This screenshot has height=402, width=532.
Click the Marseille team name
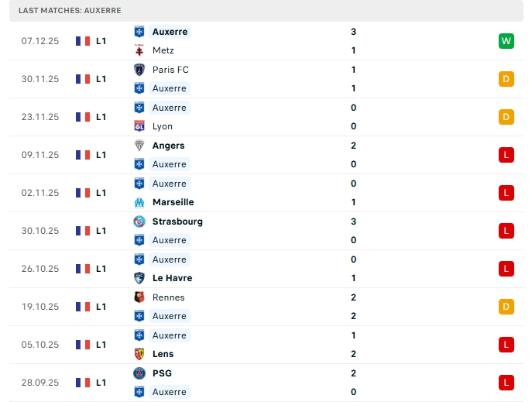pos(173,202)
